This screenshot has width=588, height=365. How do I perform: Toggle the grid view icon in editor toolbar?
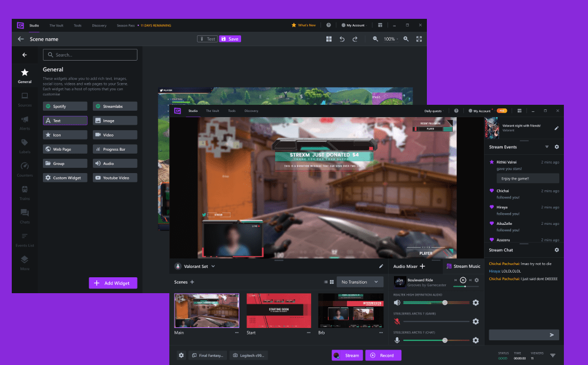329,39
